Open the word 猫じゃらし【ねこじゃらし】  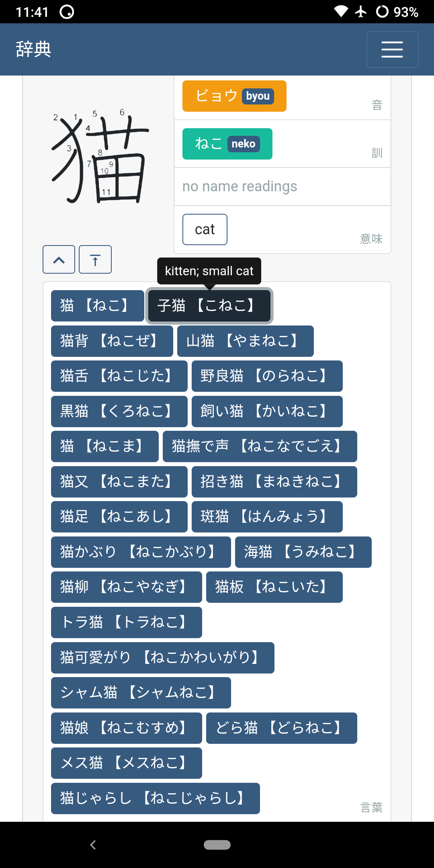155,798
